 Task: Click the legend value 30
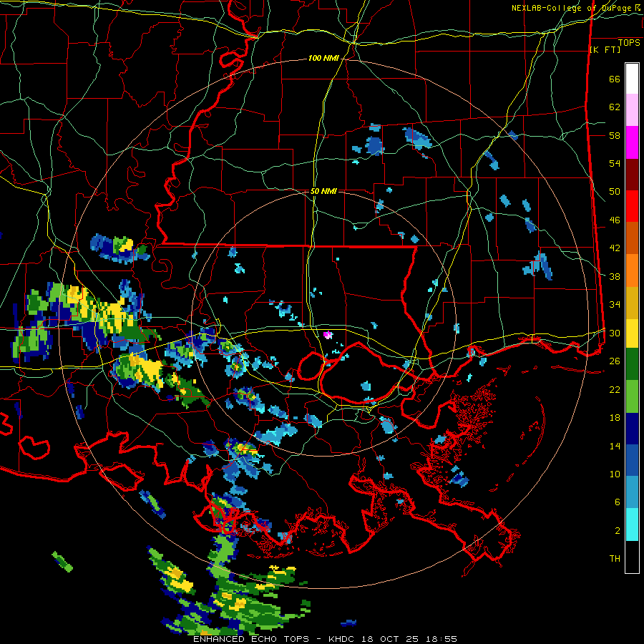tap(615, 333)
